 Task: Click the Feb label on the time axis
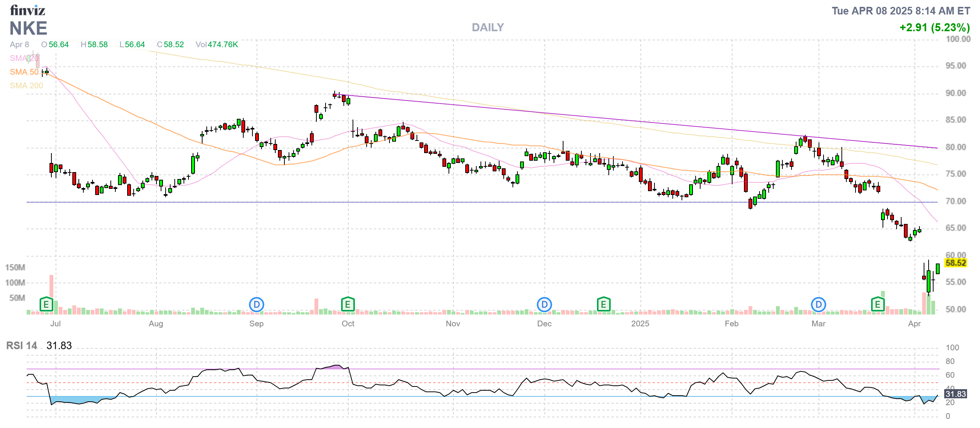pyautogui.click(x=731, y=324)
